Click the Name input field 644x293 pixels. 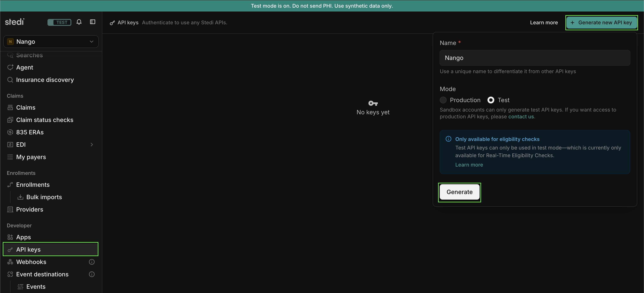tap(535, 58)
